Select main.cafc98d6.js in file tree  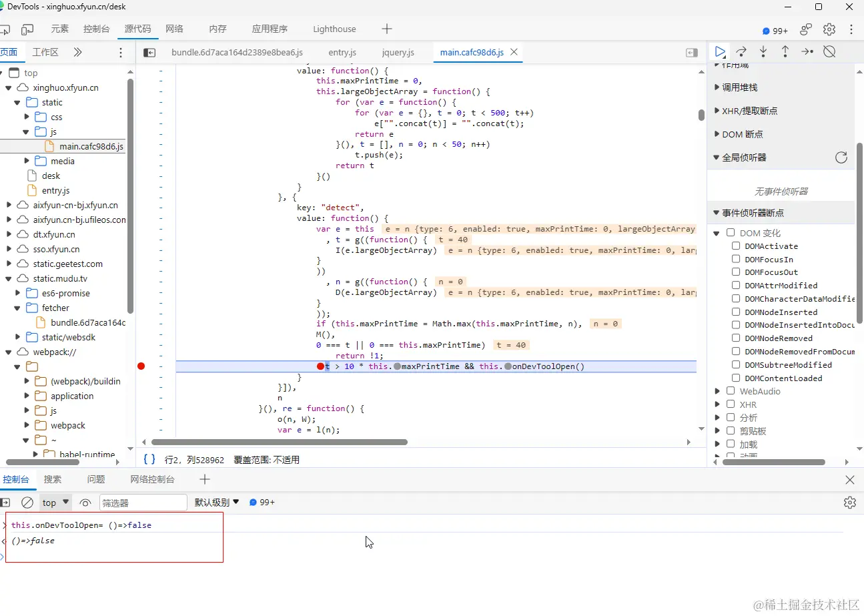(x=91, y=146)
